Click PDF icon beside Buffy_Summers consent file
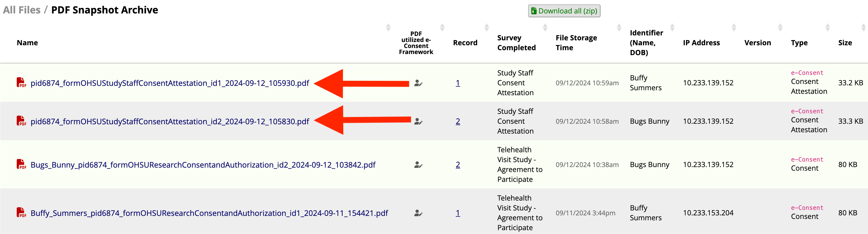868x234 pixels. point(21,213)
